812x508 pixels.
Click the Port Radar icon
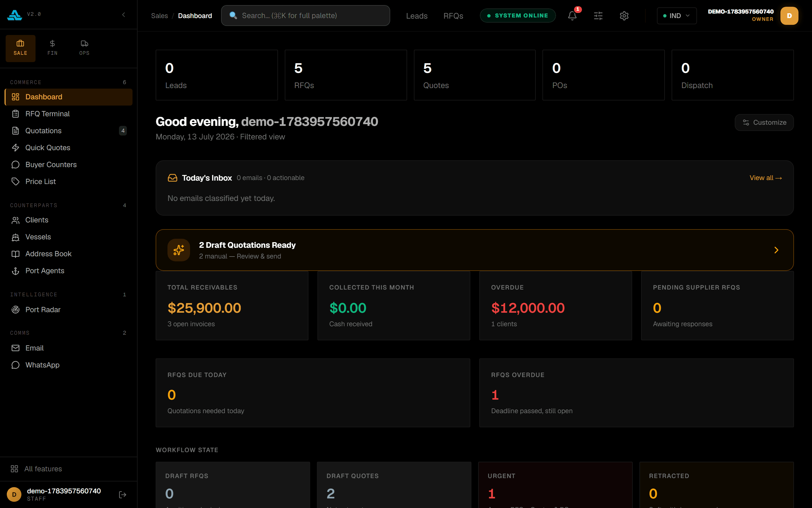(x=16, y=310)
